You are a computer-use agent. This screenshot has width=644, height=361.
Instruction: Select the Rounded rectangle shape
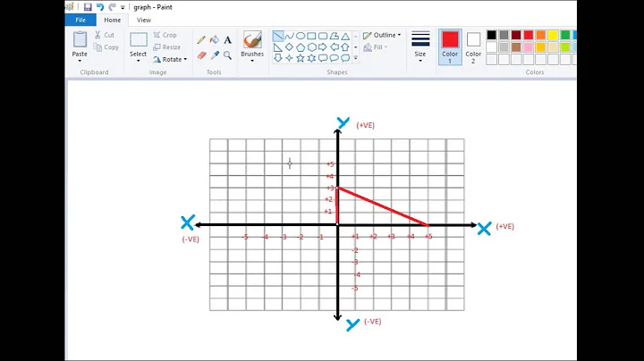[323, 36]
